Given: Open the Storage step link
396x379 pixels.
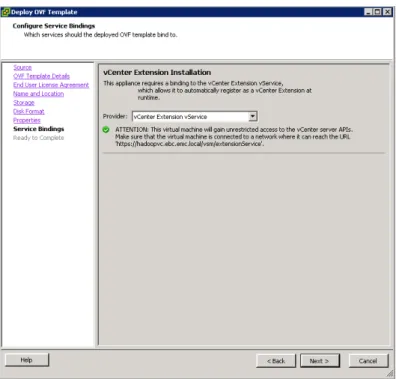Looking at the screenshot, I should coord(24,103).
